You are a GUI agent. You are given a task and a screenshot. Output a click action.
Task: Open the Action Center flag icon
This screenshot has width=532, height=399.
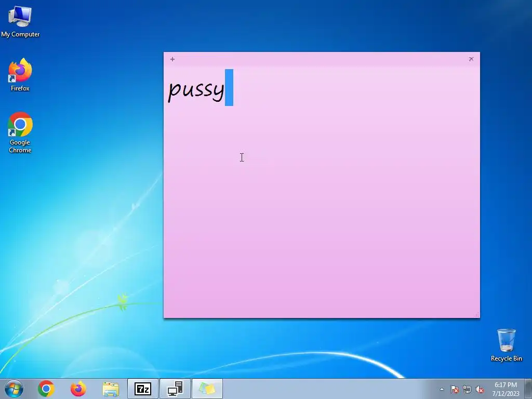455,389
